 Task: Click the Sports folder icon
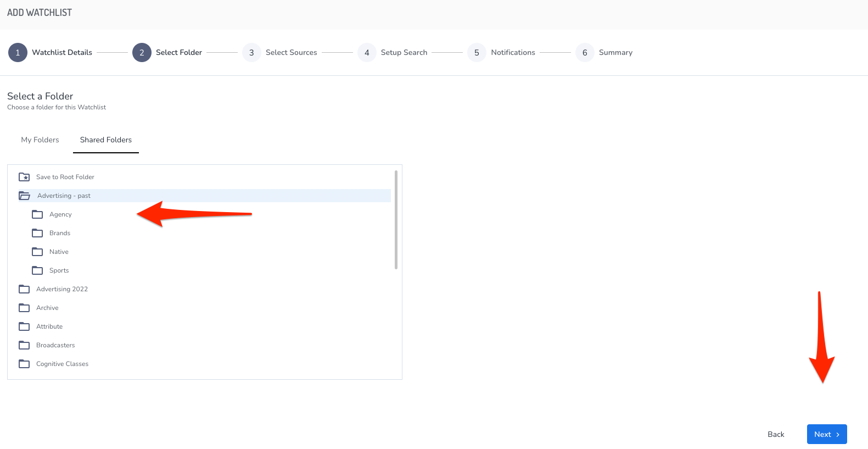(37, 270)
